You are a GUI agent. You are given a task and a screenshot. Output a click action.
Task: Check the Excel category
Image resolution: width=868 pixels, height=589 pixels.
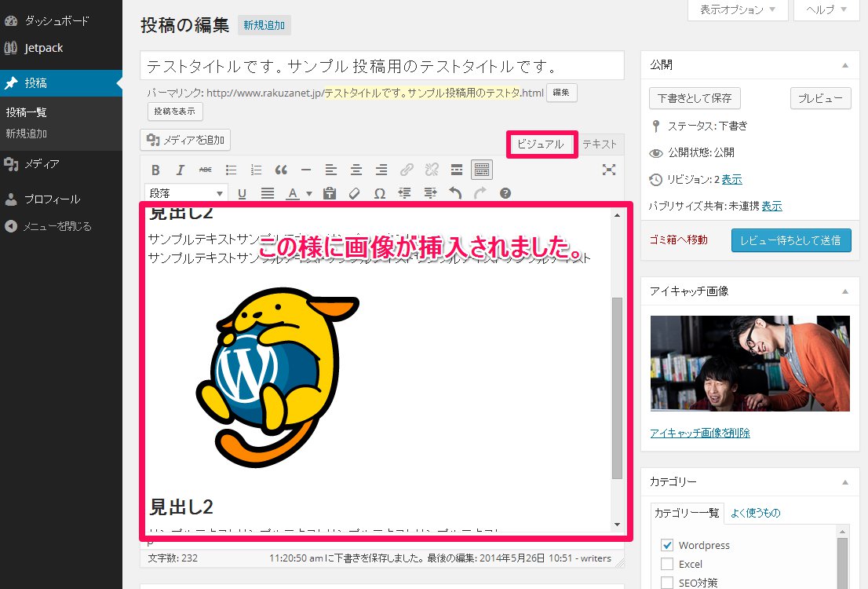667,564
